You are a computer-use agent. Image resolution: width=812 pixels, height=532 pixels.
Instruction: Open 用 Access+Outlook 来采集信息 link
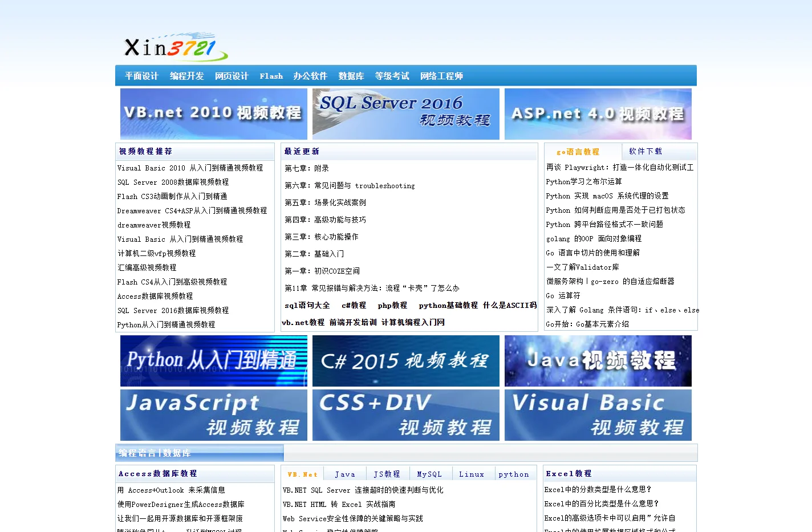pos(171,490)
